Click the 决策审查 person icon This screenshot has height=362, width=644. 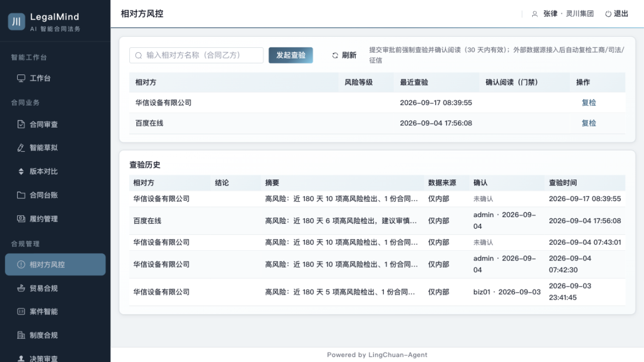tap(21, 358)
